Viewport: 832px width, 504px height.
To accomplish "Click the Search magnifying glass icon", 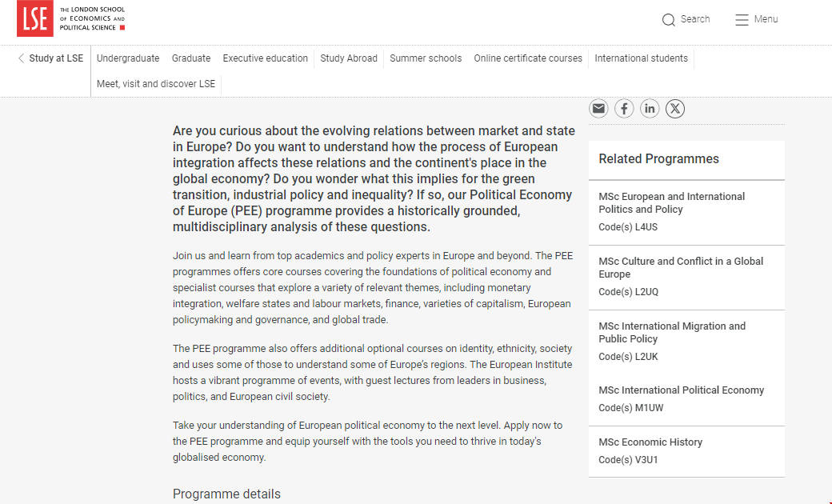I will pyautogui.click(x=669, y=20).
